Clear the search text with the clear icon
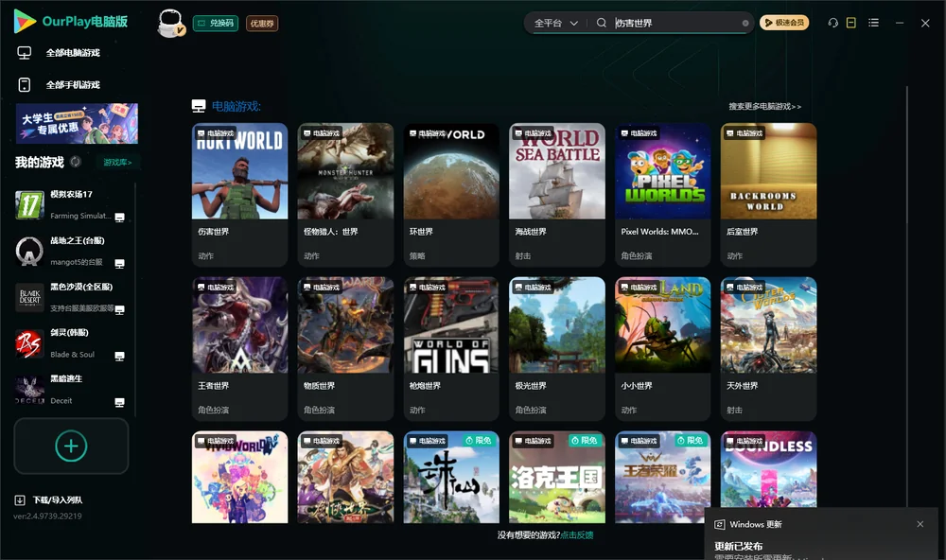 pos(745,23)
